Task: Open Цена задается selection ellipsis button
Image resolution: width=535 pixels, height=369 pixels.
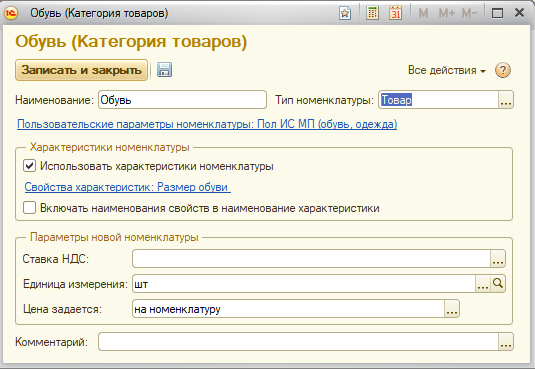Action: point(452,309)
